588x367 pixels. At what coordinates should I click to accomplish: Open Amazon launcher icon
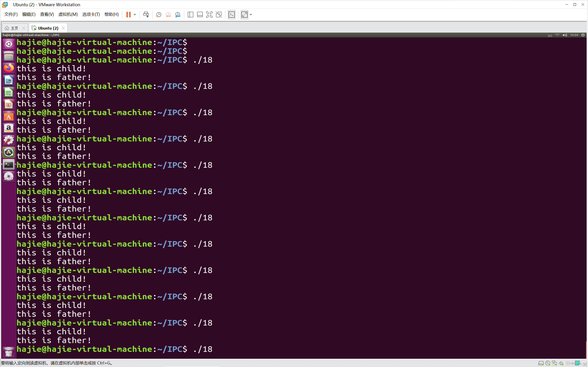tap(9, 128)
